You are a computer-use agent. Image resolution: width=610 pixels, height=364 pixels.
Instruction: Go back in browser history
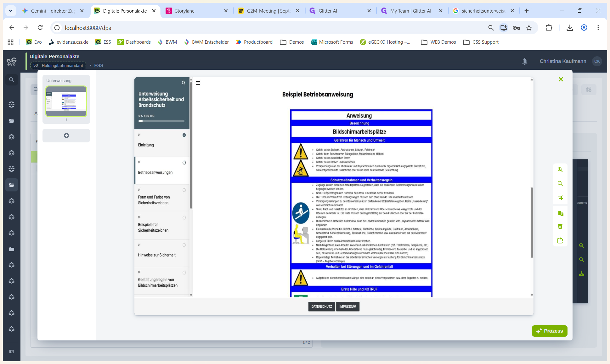pyautogui.click(x=12, y=28)
